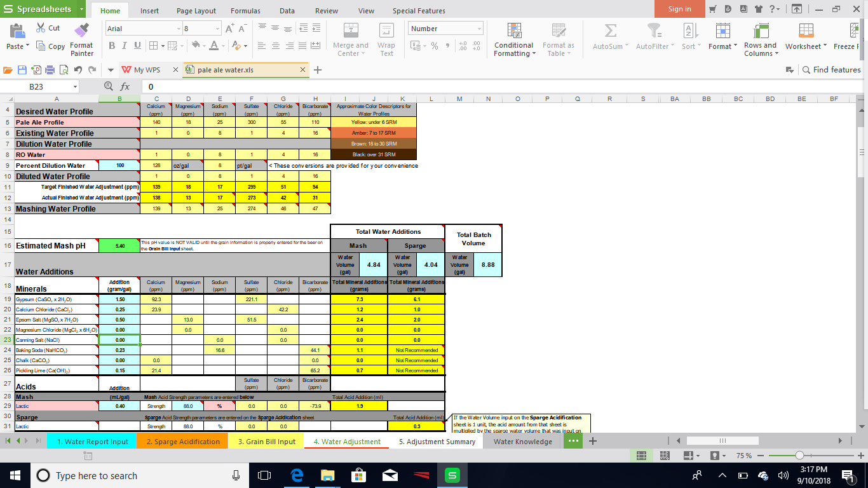Open the Formulas ribbon tab

tap(245, 10)
